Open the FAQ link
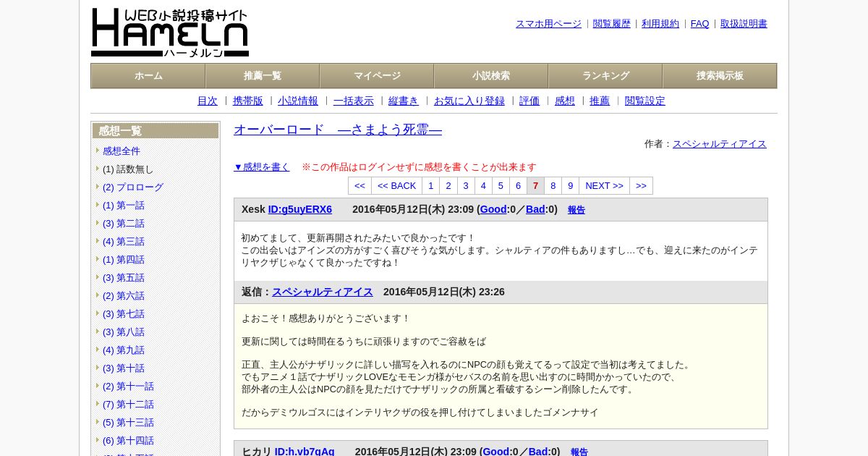Screen dimensions: 868x456 coord(700,24)
